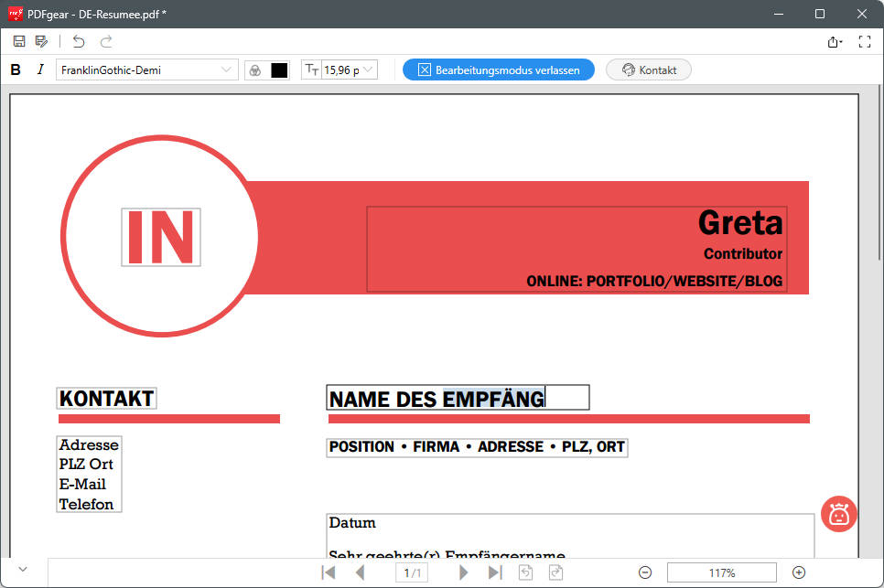Viewport: 884px width, 588px height.
Task: Jump to the last page
Action: point(495,572)
